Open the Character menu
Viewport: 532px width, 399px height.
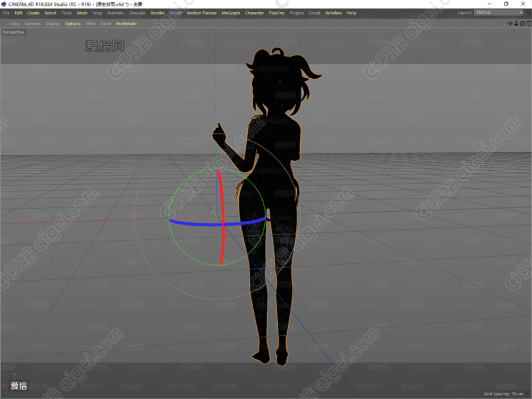click(254, 13)
